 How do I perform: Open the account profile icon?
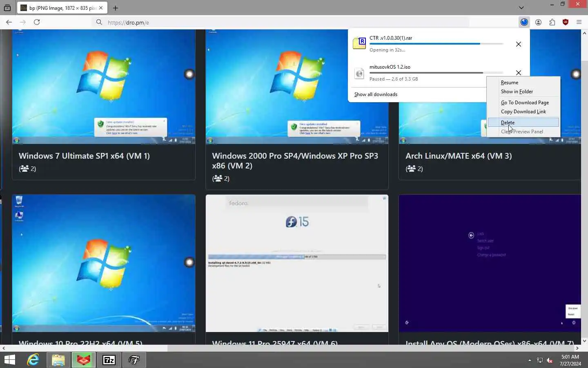point(538,22)
